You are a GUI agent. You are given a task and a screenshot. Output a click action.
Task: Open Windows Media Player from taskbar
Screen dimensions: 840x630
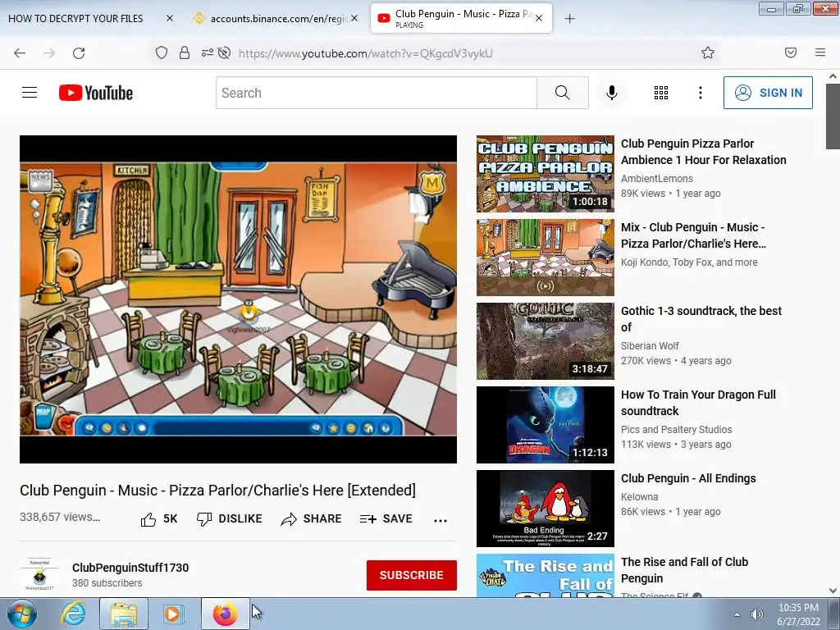[172, 614]
